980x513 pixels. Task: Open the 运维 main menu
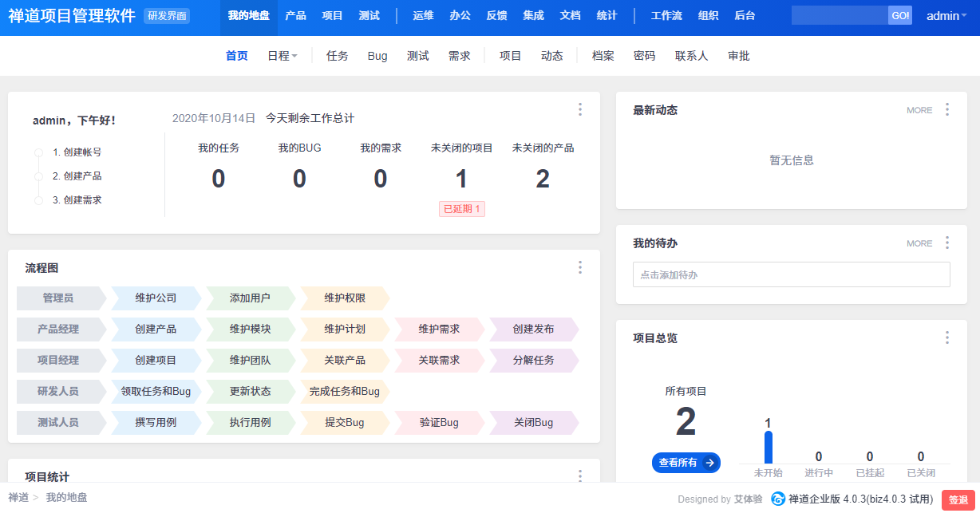point(424,15)
